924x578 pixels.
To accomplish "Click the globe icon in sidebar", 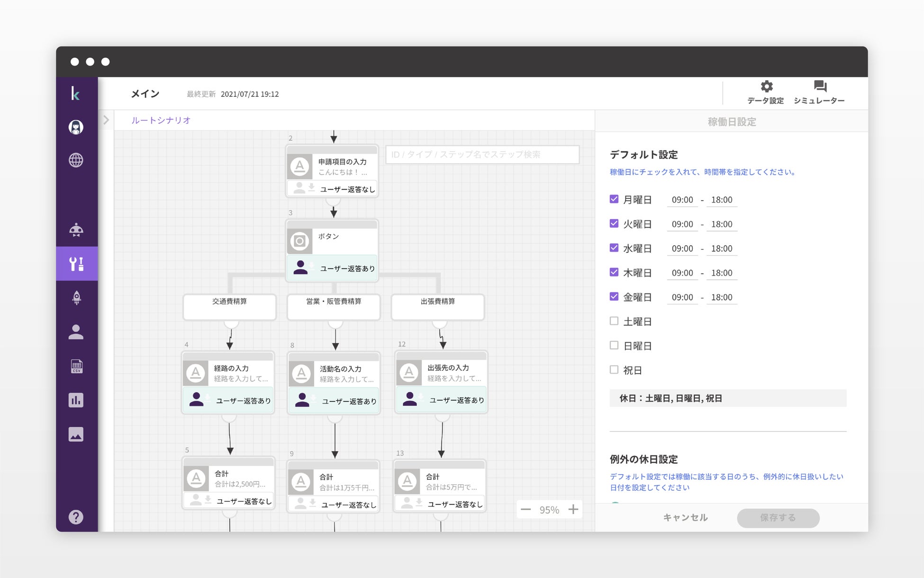I will pyautogui.click(x=76, y=160).
